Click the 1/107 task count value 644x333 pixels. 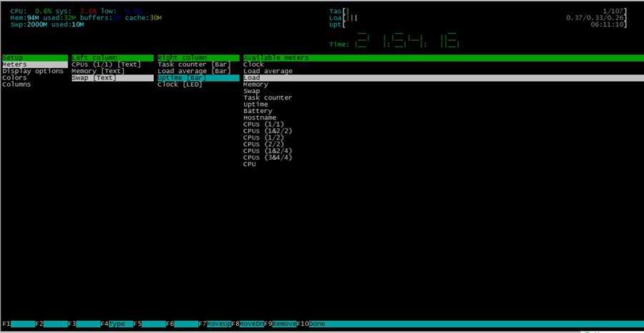pyautogui.click(x=614, y=11)
